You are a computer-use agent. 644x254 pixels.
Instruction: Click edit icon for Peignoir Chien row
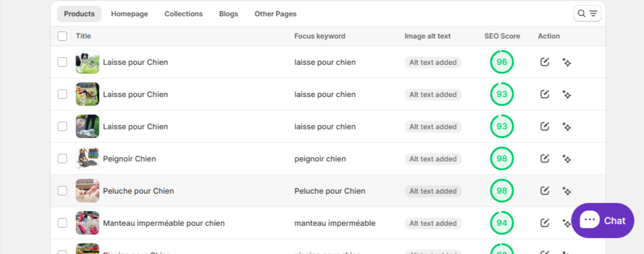tap(545, 159)
